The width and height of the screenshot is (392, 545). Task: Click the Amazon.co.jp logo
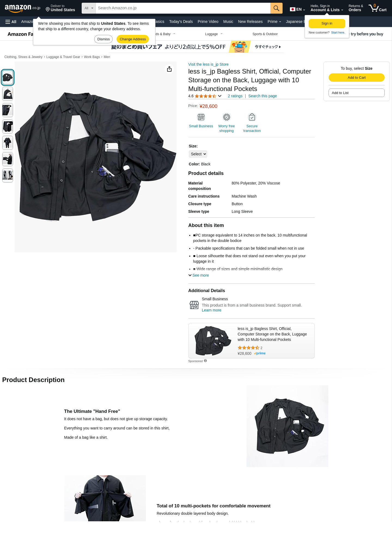23,8
